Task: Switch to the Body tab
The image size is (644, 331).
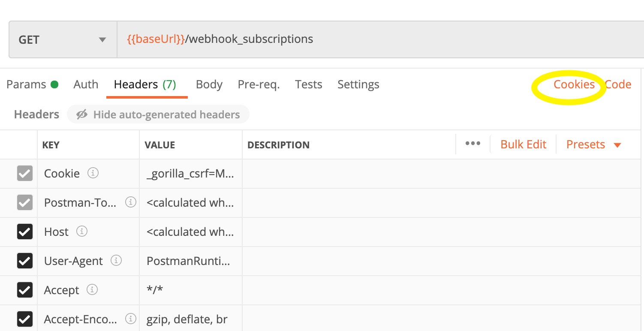Action: [209, 84]
